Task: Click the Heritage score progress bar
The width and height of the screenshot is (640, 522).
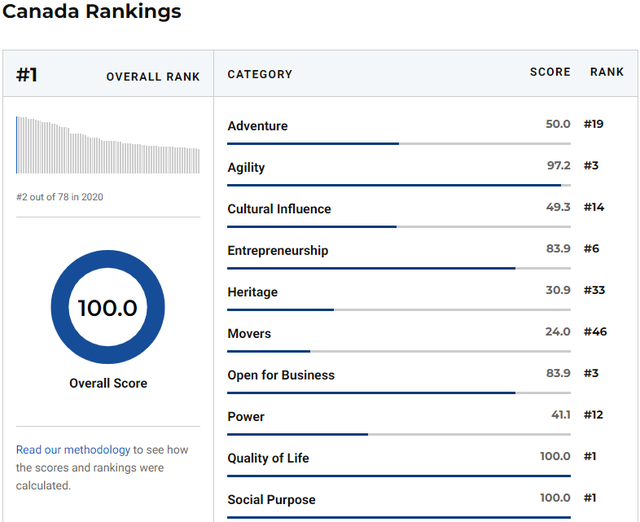Action: coord(399,310)
